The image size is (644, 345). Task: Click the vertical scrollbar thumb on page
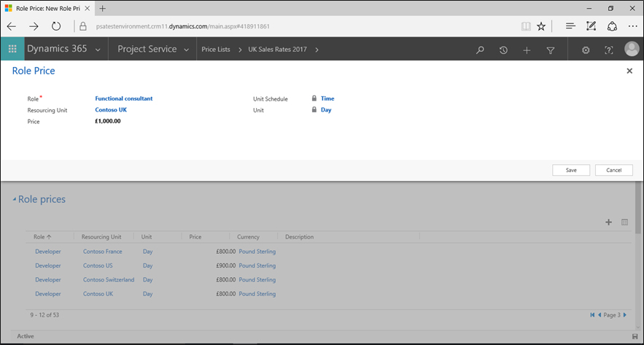coord(638,207)
